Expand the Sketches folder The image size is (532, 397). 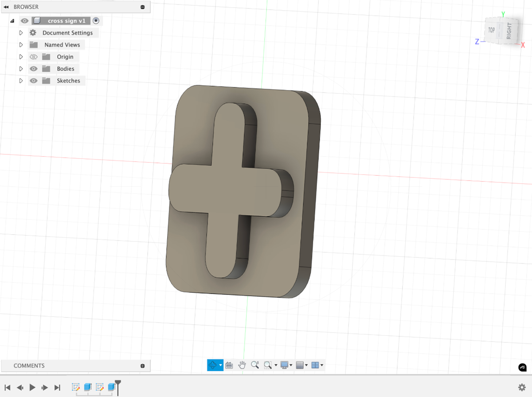click(x=21, y=81)
